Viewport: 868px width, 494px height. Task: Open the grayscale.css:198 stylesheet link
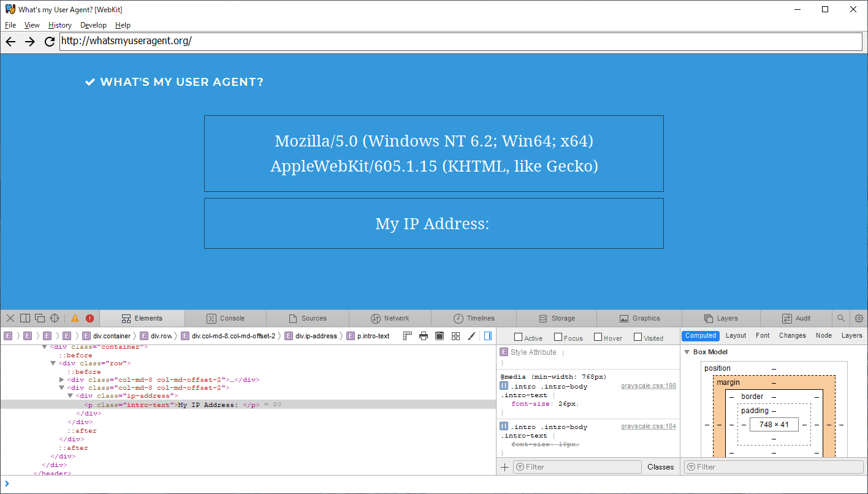click(649, 386)
